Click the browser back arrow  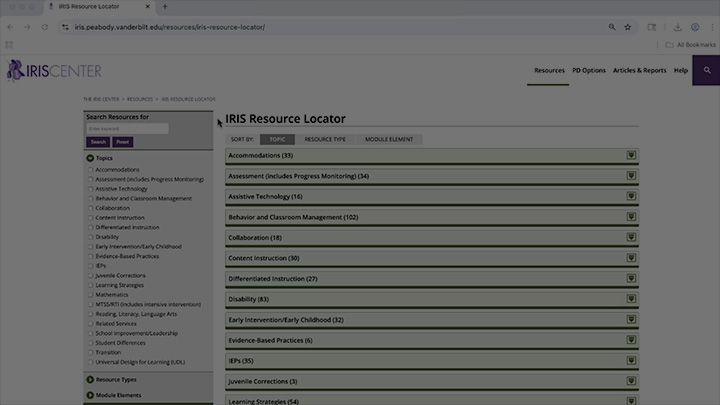[x=10, y=27]
